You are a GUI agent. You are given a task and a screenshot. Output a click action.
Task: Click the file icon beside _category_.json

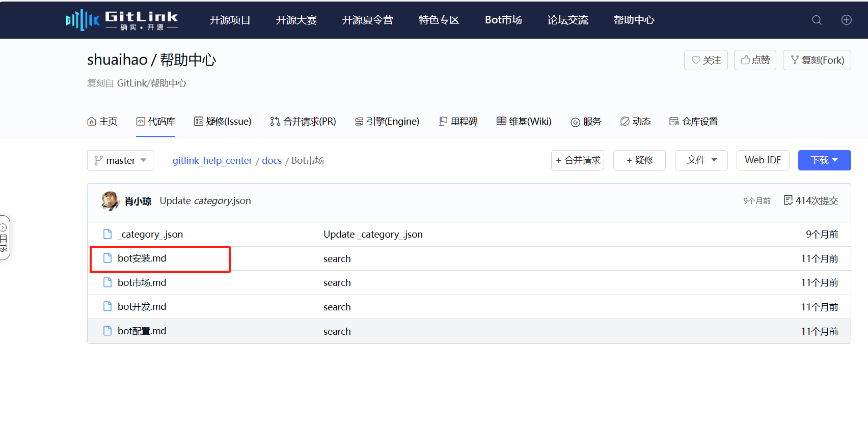point(107,234)
